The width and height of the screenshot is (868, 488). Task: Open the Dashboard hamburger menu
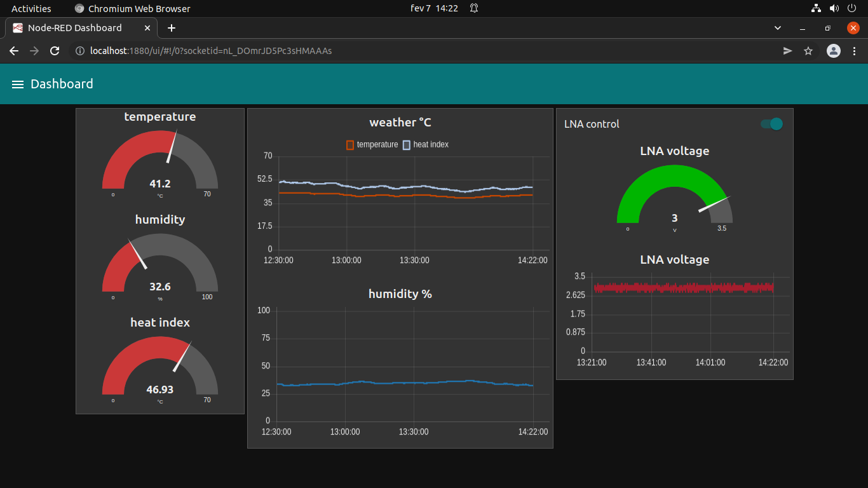[18, 84]
